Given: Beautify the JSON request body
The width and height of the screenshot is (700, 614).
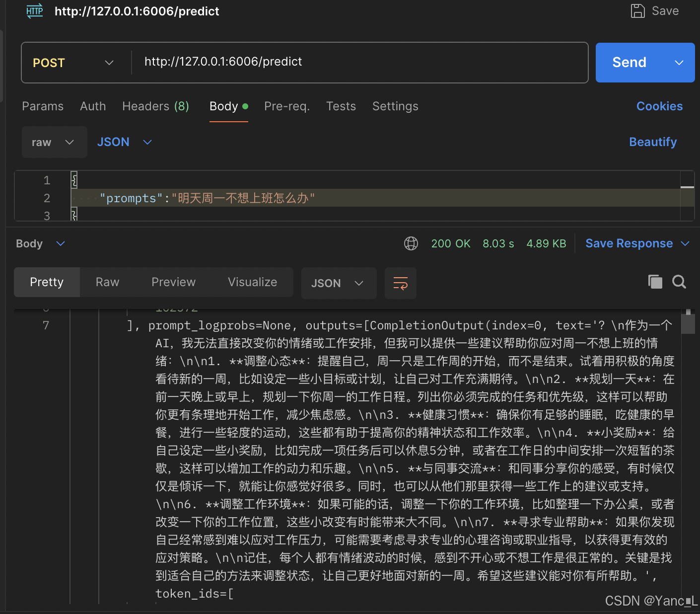Looking at the screenshot, I should (653, 142).
